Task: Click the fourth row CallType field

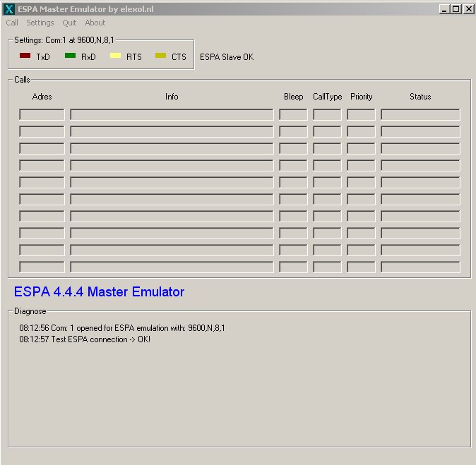Action: point(327,166)
